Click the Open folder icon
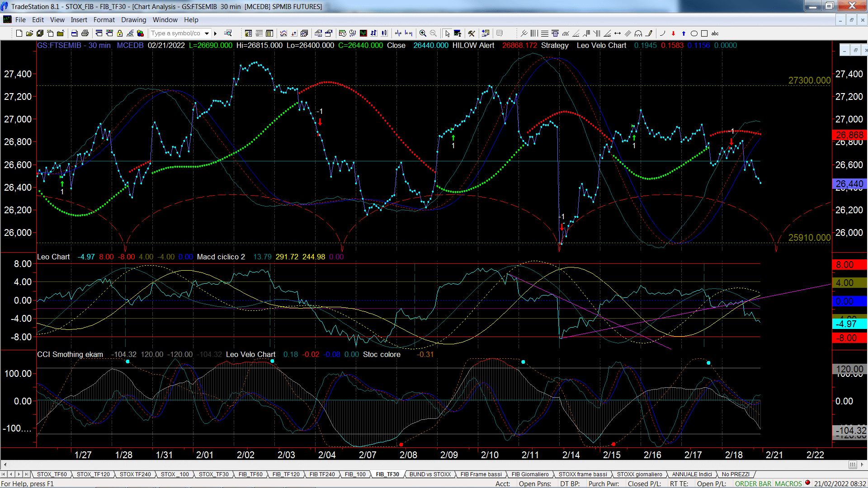 29,33
